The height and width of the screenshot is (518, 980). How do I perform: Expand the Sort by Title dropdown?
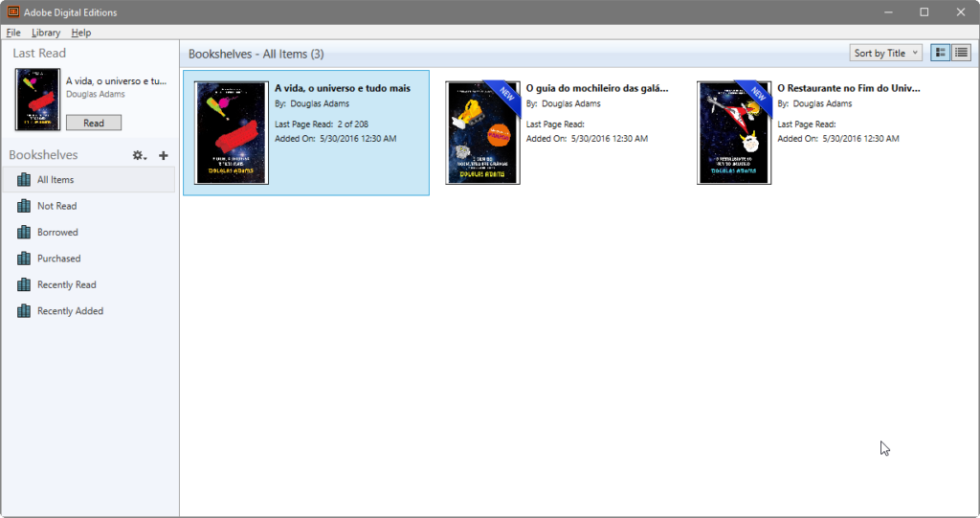(x=885, y=54)
